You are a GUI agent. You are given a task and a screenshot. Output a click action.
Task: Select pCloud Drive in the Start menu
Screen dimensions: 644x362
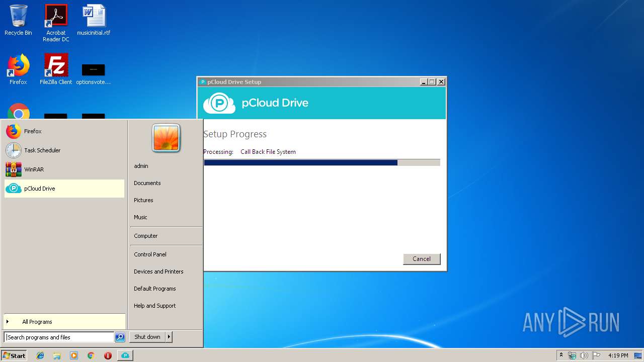tap(64, 189)
